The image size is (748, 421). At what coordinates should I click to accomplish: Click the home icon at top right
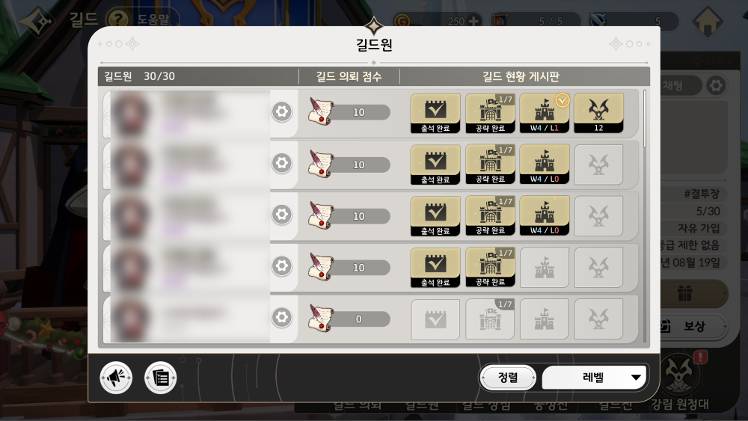pyautogui.click(x=707, y=21)
